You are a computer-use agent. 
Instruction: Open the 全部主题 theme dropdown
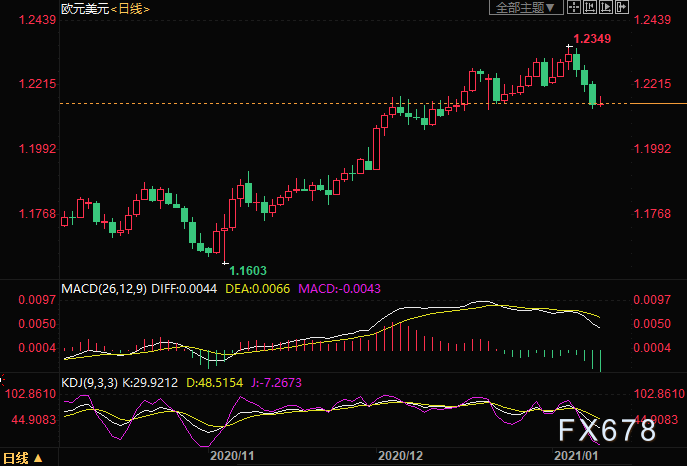pos(522,8)
